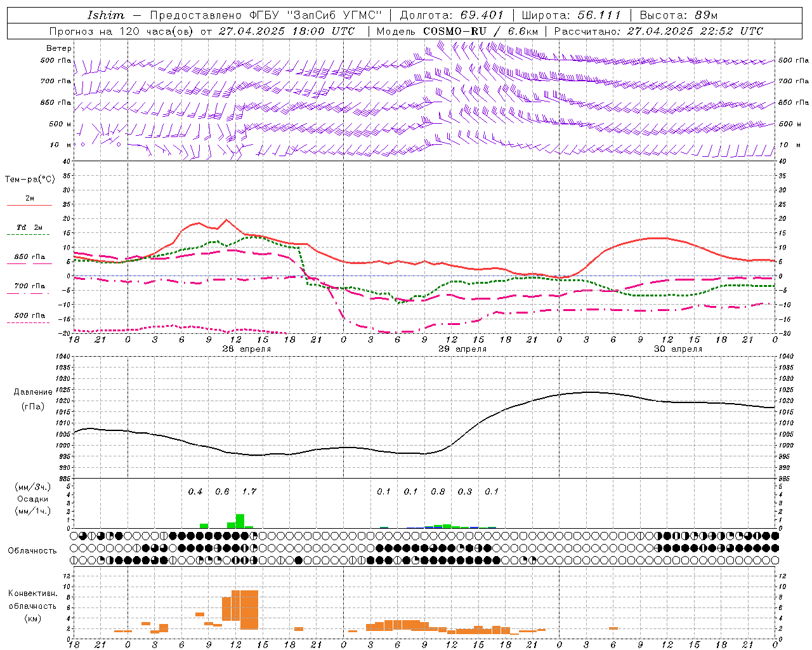Click the Ветер wind panel label
Image resolution: width=812 pixels, height=650 pixels.
point(59,48)
